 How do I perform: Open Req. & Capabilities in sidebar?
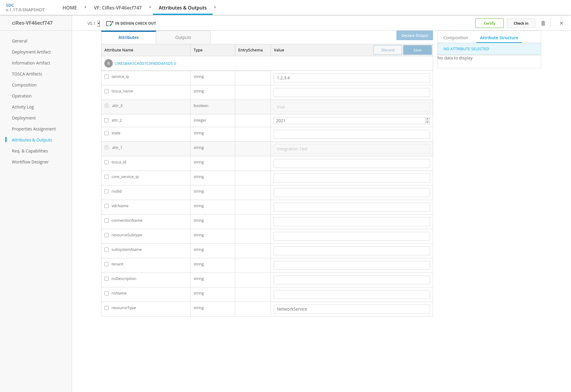coord(30,151)
